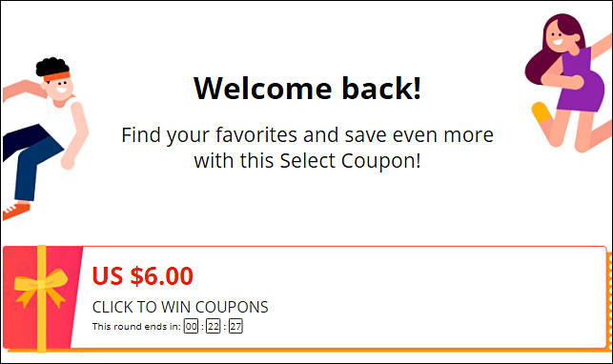
Task: Click the orange dotted edge behind coupon
Action: [609, 301]
